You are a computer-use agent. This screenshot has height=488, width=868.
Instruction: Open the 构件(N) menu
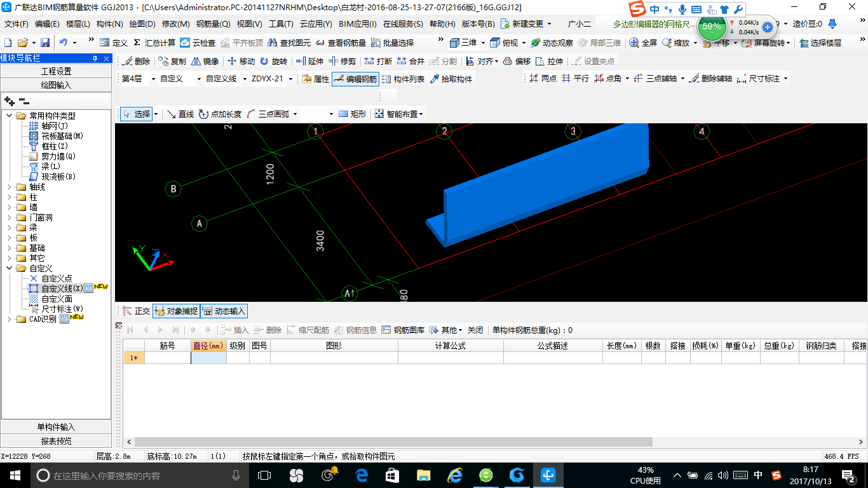(x=110, y=24)
